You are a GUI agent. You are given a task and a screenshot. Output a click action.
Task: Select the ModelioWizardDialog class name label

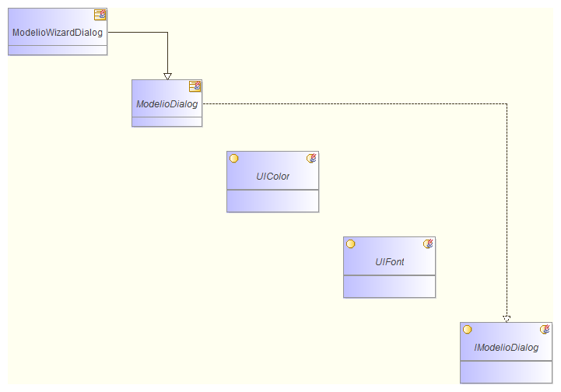58,33
